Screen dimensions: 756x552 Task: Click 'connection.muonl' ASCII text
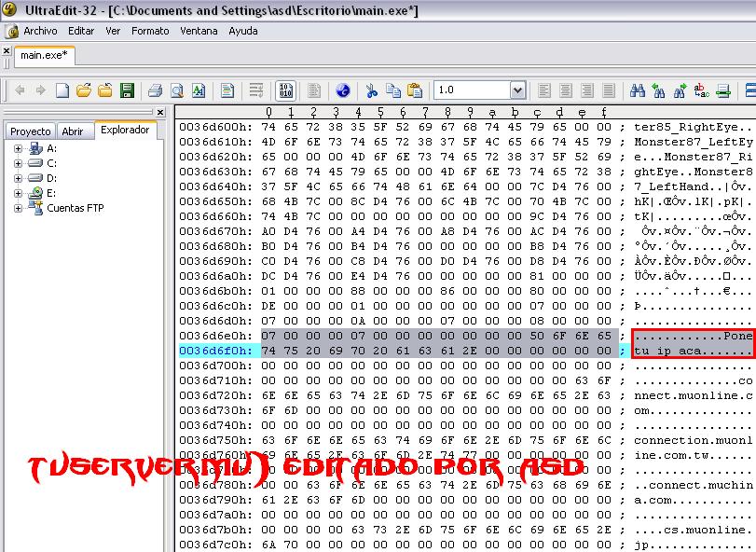point(694,440)
